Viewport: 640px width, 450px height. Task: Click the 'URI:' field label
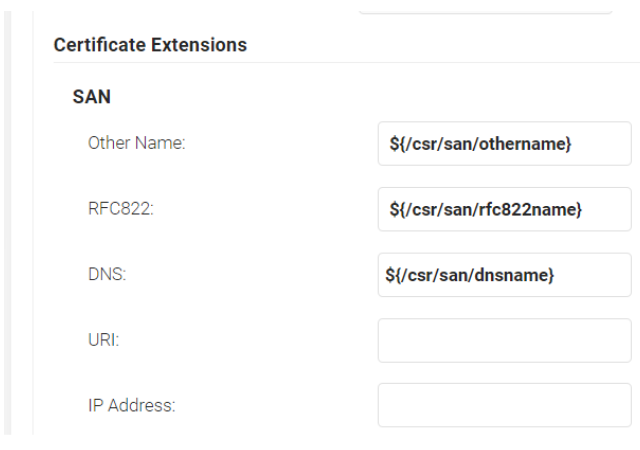coord(104,340)
